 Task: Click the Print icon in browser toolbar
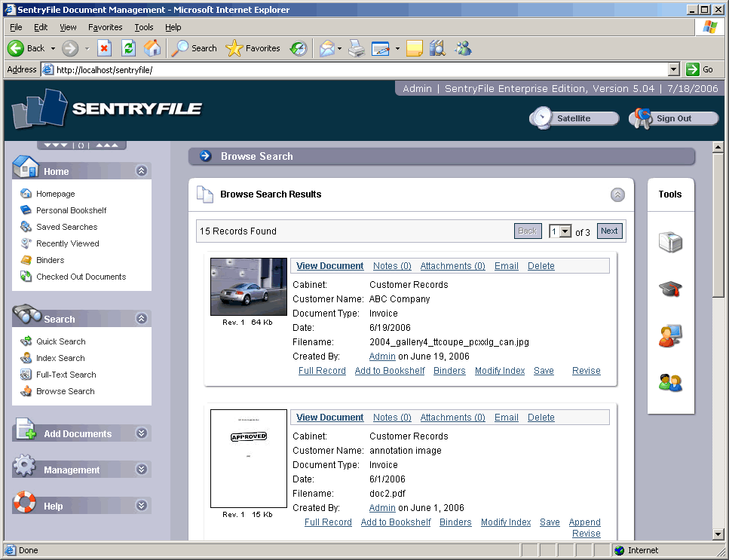tap(357, 48)
